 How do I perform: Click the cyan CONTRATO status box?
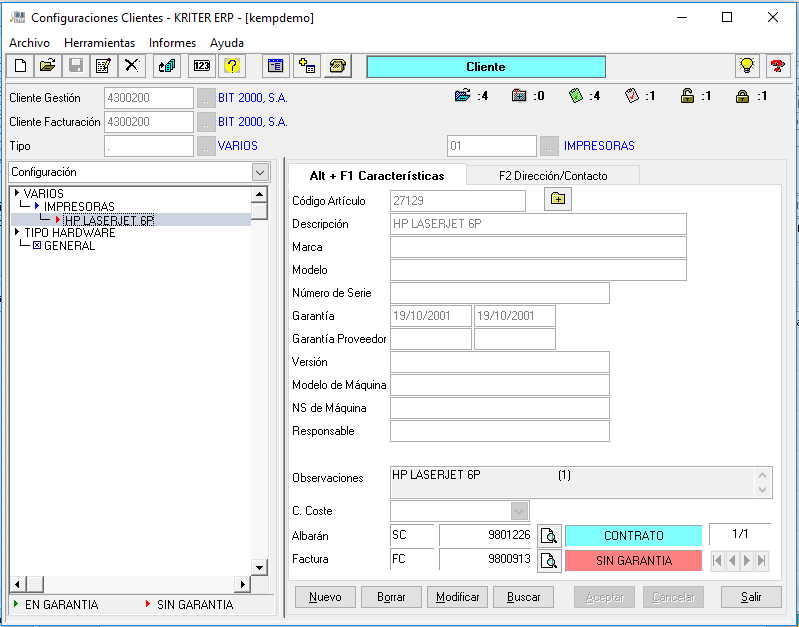pos(633,536)
